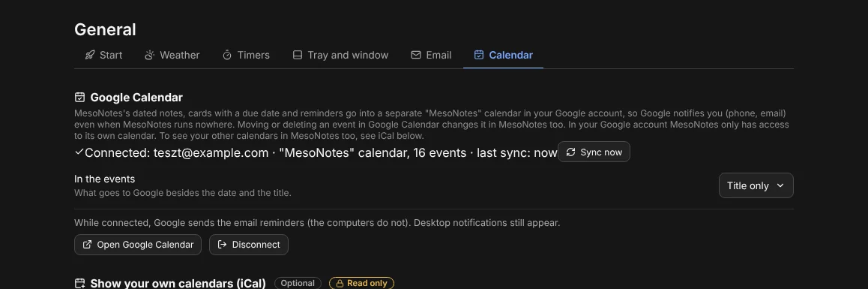
Task: Click the General page heading
Action: [105, 29]
